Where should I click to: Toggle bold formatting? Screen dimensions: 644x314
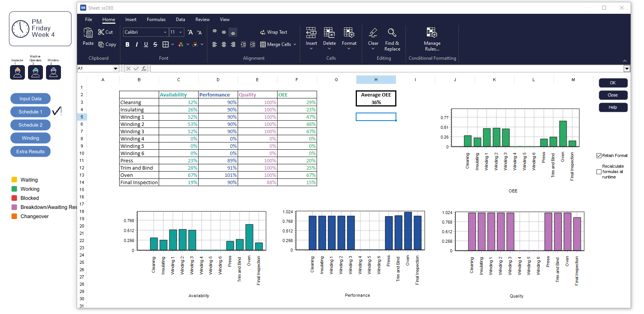tap(127, 44)
